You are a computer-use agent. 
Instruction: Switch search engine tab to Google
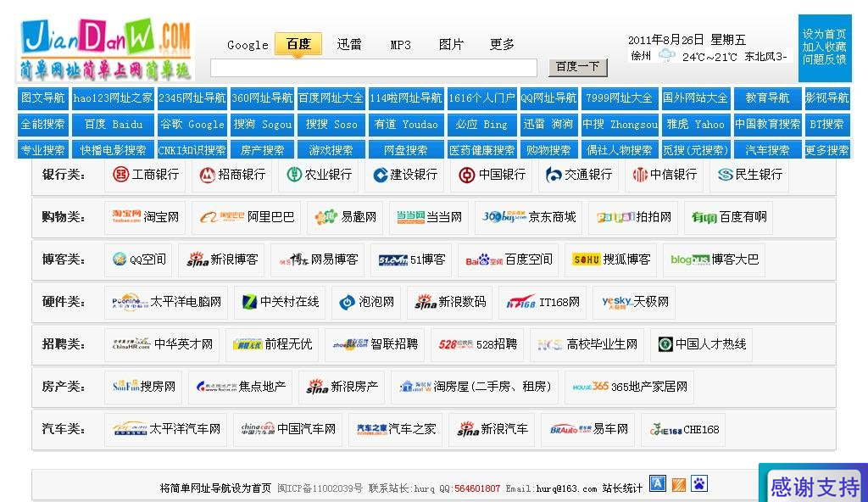point(248,45)
